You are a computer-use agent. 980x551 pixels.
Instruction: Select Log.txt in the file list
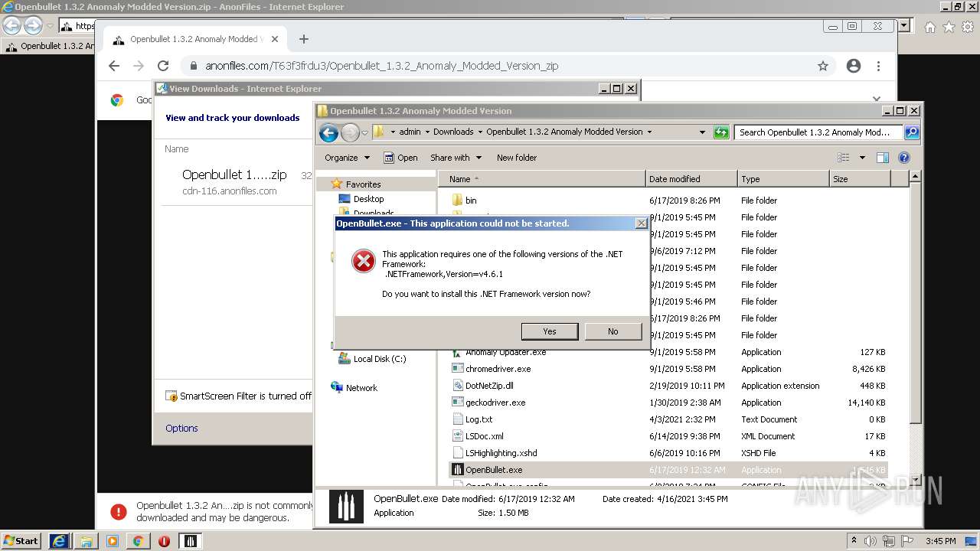[x=479, y=419]
